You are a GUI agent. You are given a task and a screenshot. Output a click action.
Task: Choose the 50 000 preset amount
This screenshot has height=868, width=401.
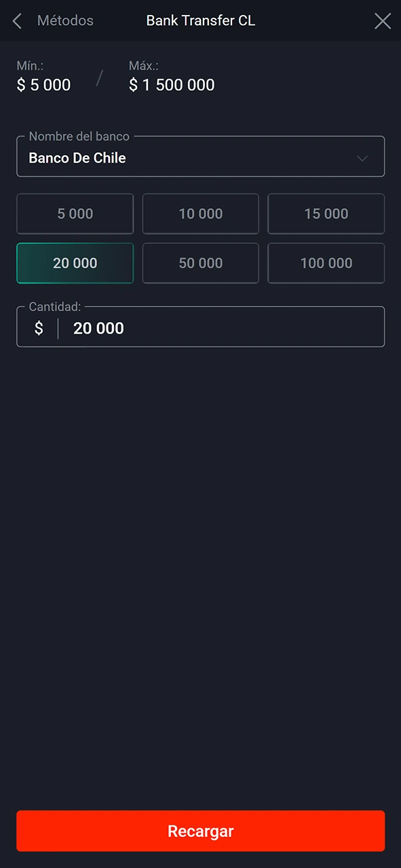coord(200,263)
